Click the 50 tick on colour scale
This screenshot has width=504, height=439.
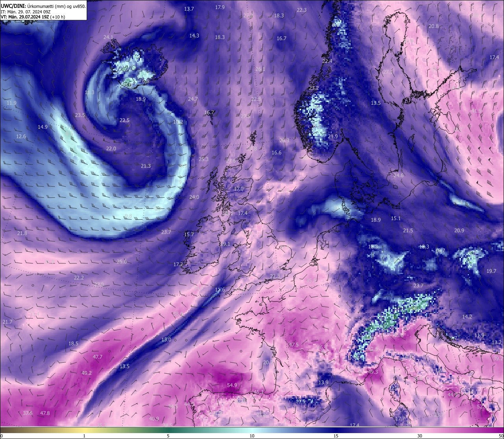pyautogui.click(x=501, y=436)
